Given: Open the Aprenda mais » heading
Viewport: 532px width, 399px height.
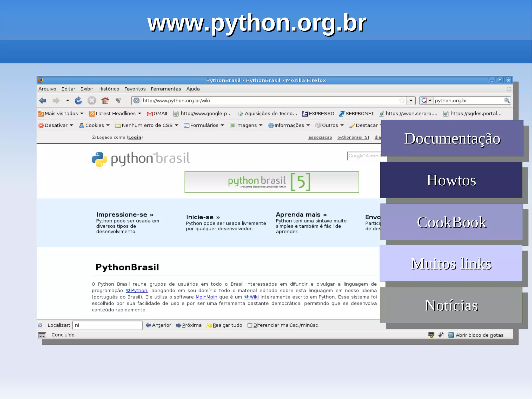Looking at the screenshot, I should coord(301,215).
